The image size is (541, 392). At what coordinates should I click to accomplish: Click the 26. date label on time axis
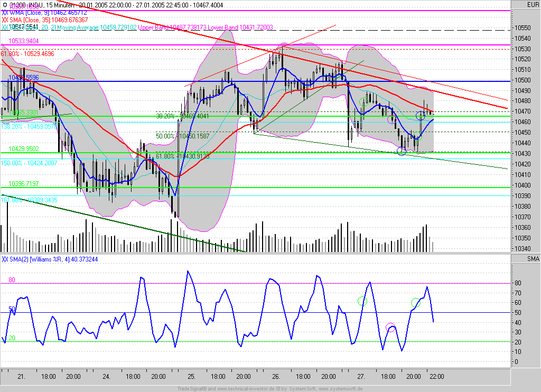[x=276, y=377]
